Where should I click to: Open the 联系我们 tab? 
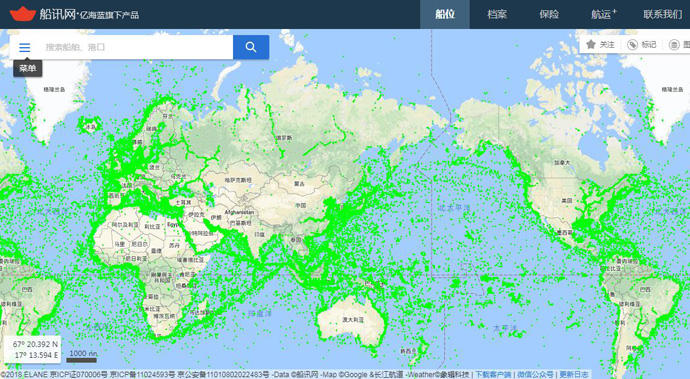tap(662, 14)
